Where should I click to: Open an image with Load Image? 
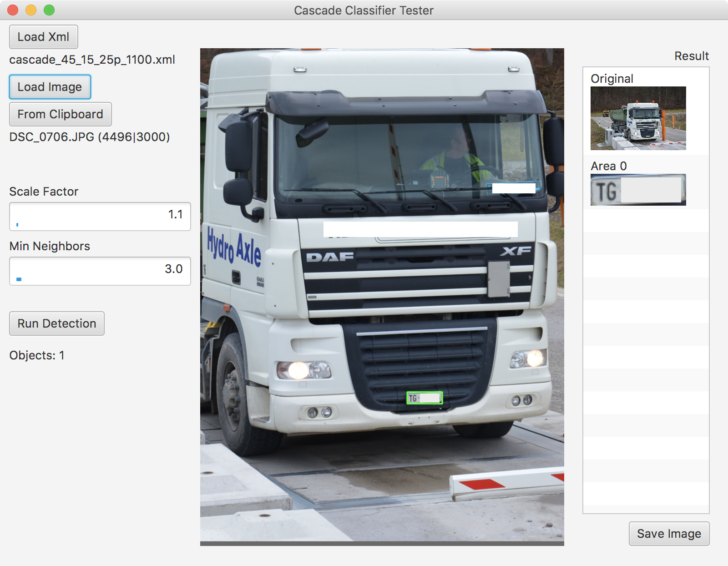[x=50, y=87]
